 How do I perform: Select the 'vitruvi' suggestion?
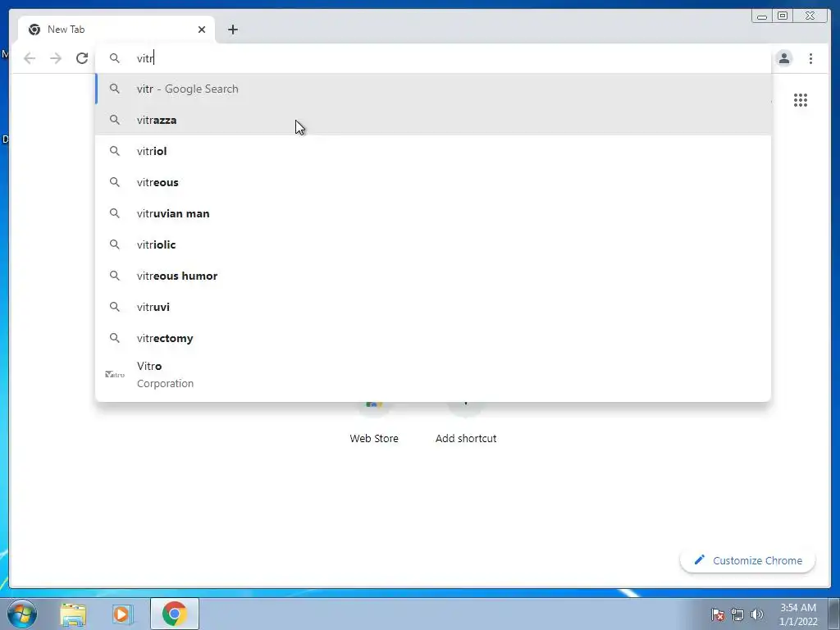pyautogui.click(x=433, y=307)
